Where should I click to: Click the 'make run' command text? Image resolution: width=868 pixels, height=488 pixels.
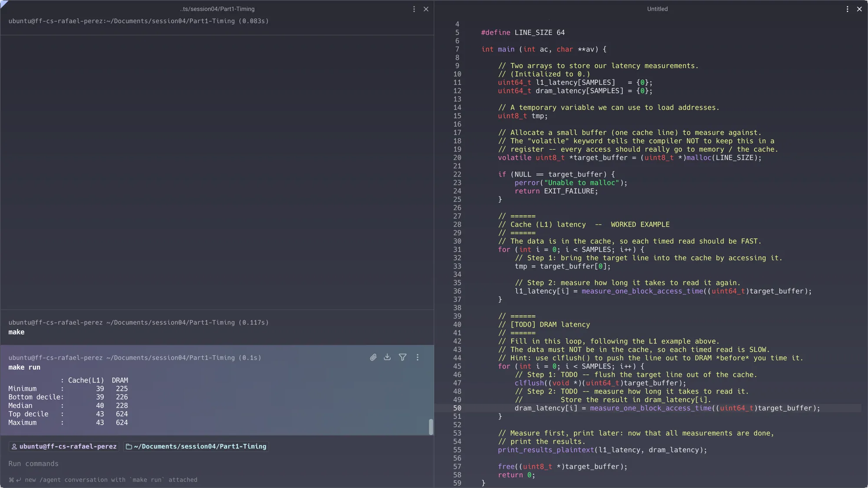point(24,367)
